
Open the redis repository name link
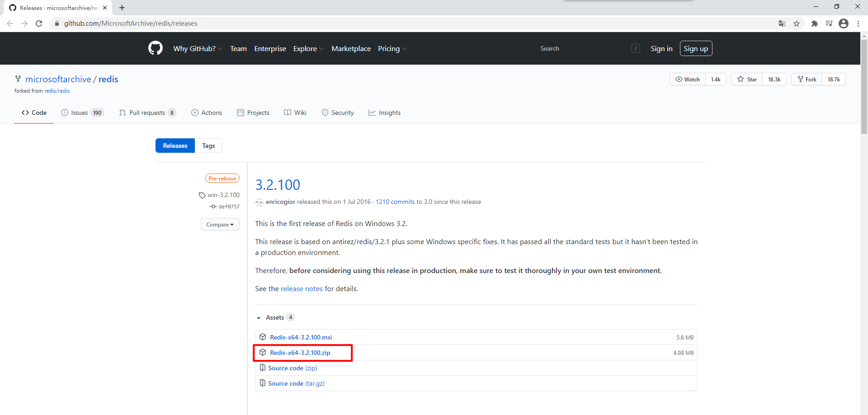108,79
